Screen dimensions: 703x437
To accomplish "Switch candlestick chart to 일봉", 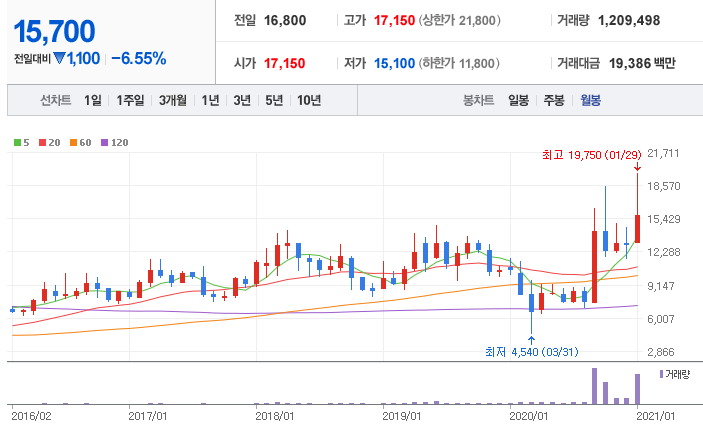I will [x=518, y=100].
